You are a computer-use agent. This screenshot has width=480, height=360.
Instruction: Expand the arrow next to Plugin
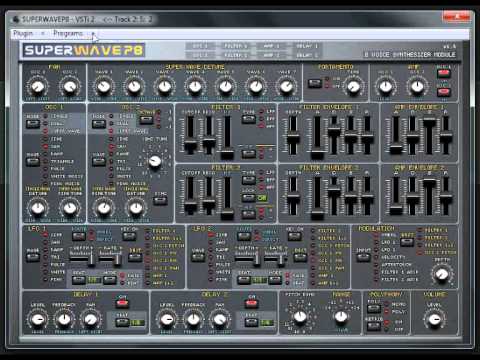tap(43, 34)
